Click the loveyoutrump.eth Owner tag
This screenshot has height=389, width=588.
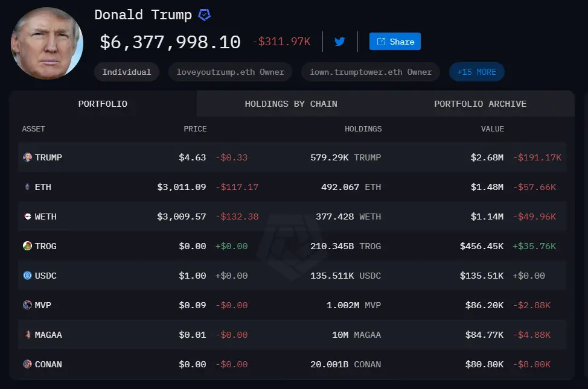pos(230,72)
